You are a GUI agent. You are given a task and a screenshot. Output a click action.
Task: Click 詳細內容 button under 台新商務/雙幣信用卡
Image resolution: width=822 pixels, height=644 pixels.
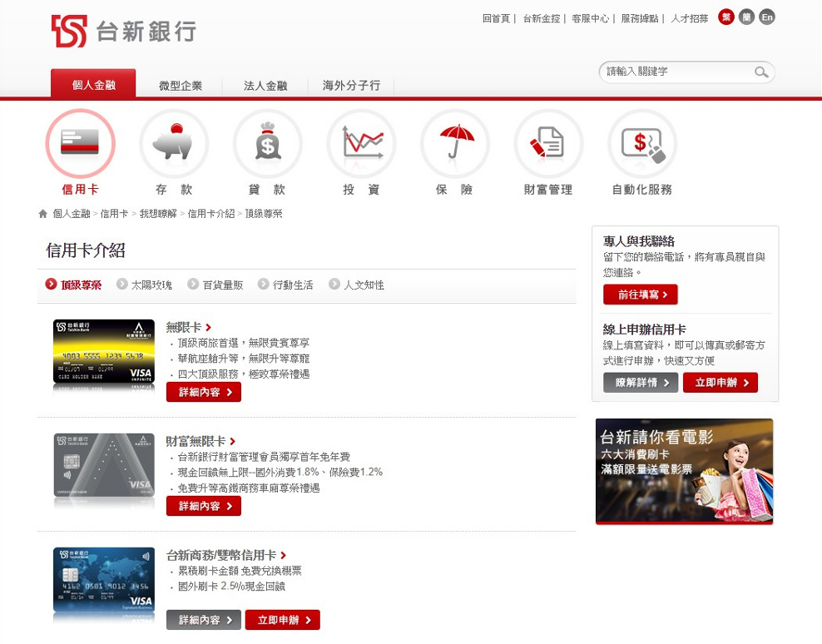click(x=204, y=620)
